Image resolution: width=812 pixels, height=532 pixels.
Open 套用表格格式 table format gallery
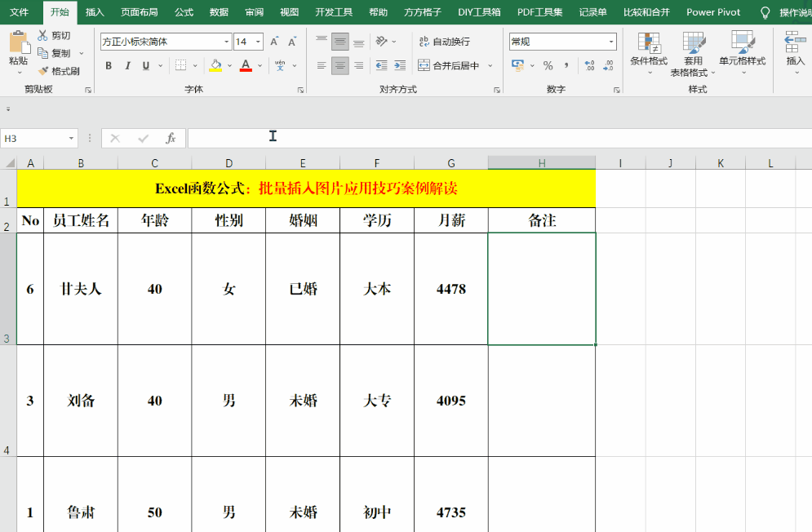[693, 53]
